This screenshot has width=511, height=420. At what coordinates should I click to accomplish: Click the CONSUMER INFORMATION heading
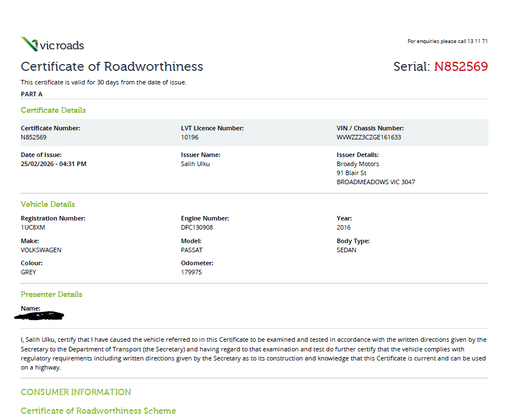pyautogui.click(x=75, y=392)
